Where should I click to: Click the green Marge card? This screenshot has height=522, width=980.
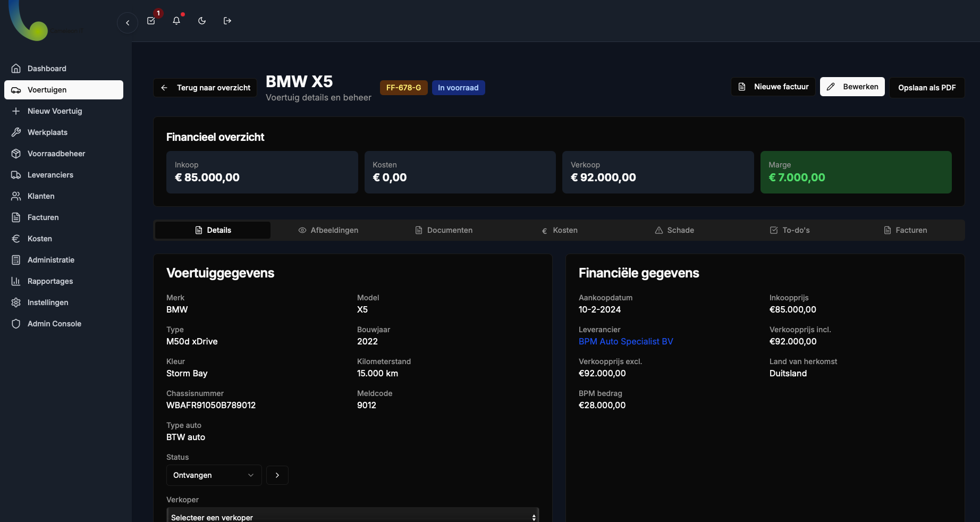tap(856, 172)
